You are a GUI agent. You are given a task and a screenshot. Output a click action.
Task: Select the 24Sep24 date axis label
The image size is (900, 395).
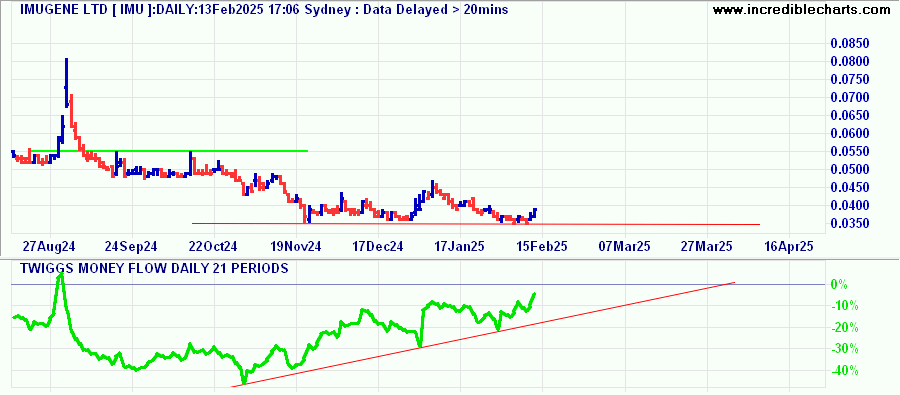pyautogui.click(x=130, y=246)
